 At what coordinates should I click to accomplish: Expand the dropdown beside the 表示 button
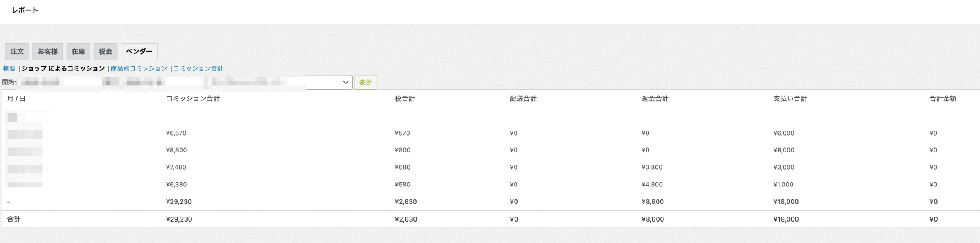click(328, 83)
